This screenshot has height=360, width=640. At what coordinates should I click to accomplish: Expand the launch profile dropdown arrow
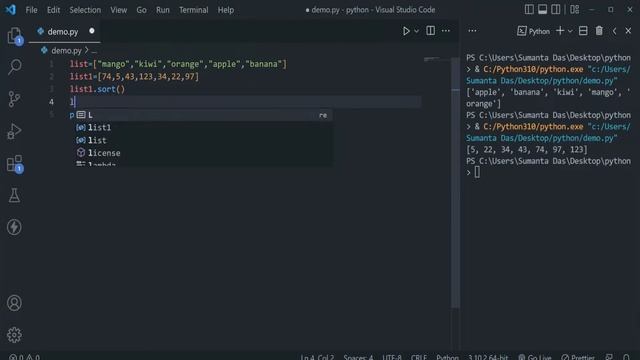570,31
